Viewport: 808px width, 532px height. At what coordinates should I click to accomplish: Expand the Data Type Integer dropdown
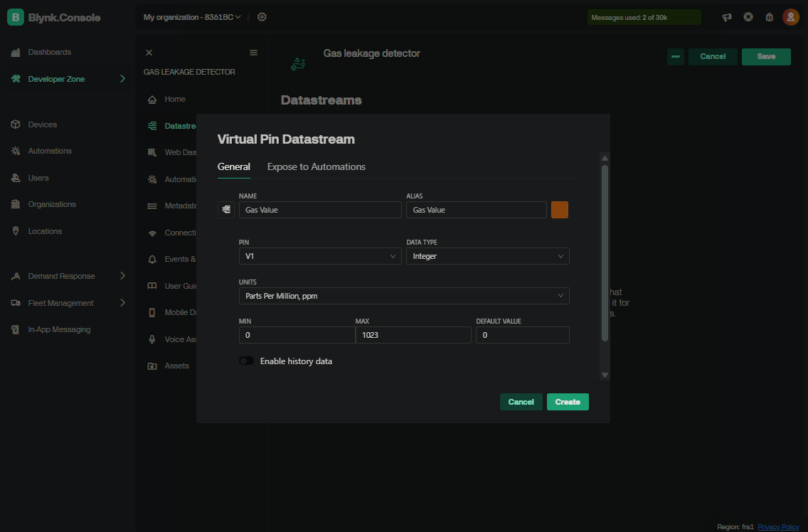coord(487,256)
